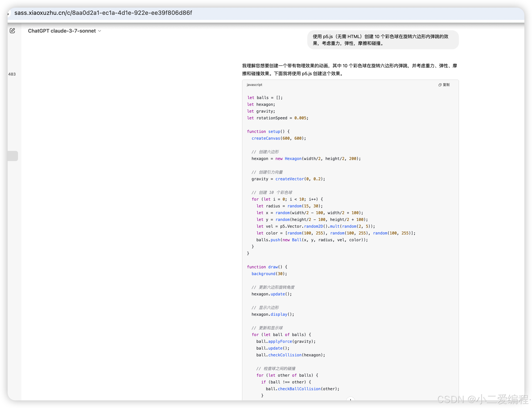Click the chevron beside the model name
This screenshot has height=408, width=532.
(x=100, y=31)
